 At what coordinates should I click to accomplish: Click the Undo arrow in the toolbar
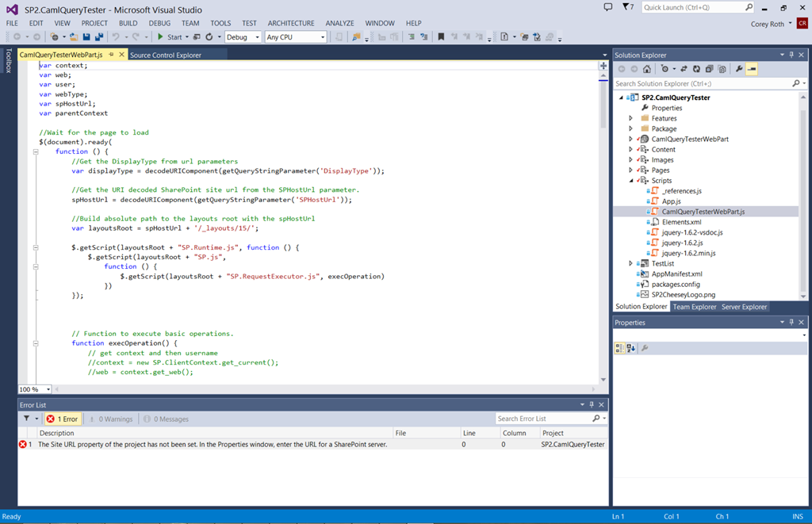click(x=116, y=36)
